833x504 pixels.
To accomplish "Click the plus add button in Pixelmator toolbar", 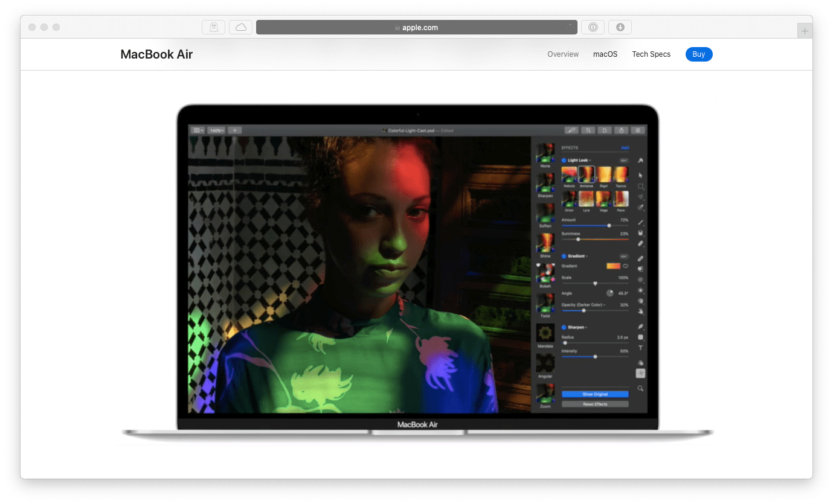I will tap(235, 130).
